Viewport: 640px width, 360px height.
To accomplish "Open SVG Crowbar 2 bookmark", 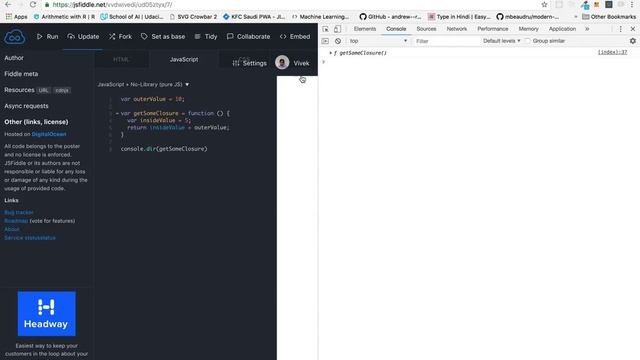I will (193, 17).
